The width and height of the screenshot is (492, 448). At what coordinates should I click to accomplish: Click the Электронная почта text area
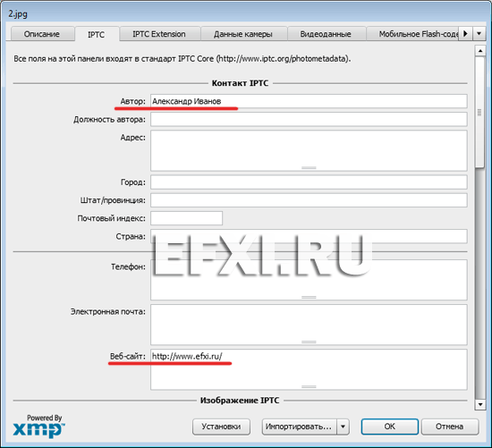[x=309, y=325]
